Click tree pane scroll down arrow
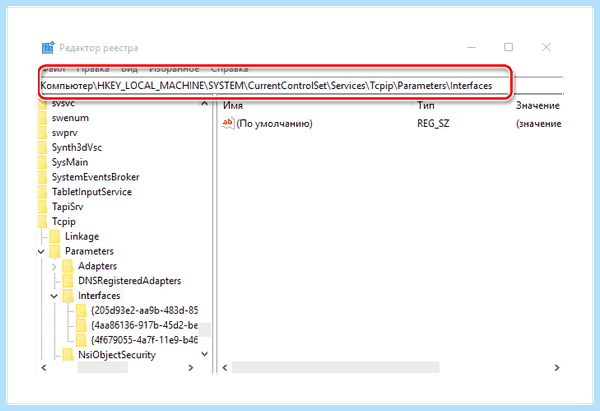The image size is (600, 411). point(205,354)
